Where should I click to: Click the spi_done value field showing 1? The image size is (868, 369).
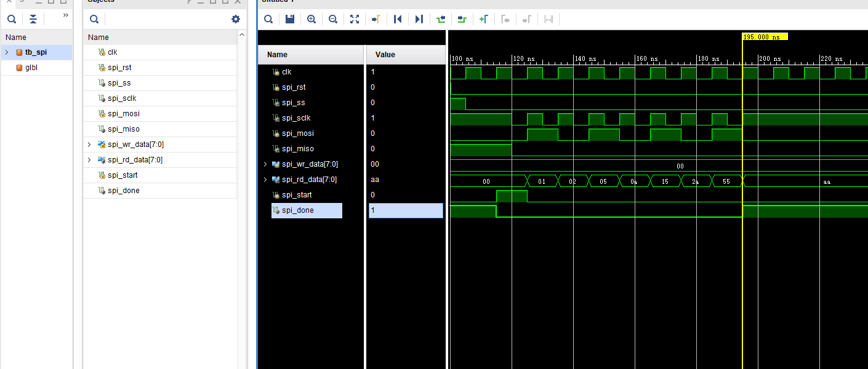406,210
